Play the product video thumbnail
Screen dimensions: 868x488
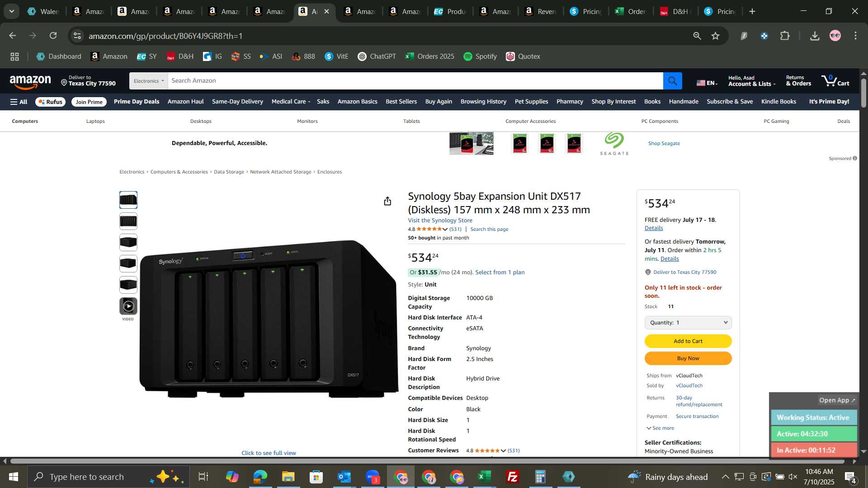(128, 306)
